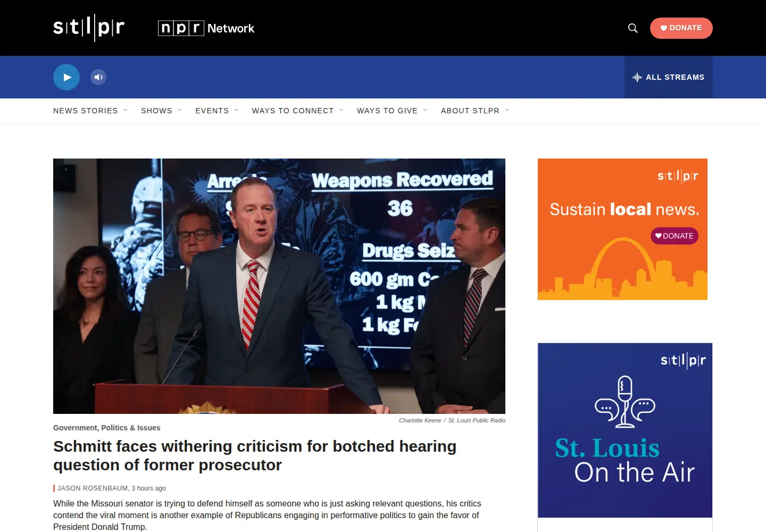Open the Ways to Connect menu
Viewport: 766px width, 532px height.
[293, 111]
